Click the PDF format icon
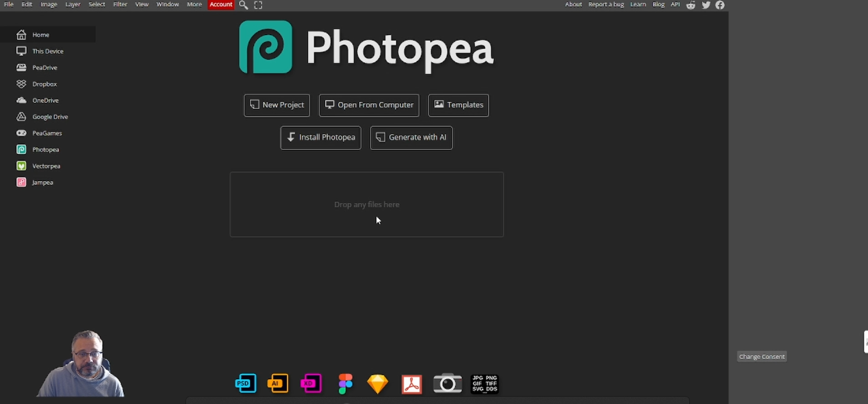 tap(412, 384)
